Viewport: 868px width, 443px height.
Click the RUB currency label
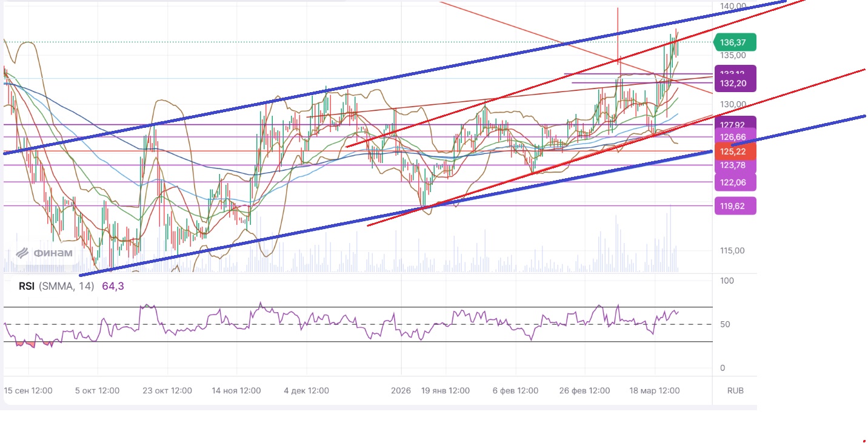click(x=735, y=391)
